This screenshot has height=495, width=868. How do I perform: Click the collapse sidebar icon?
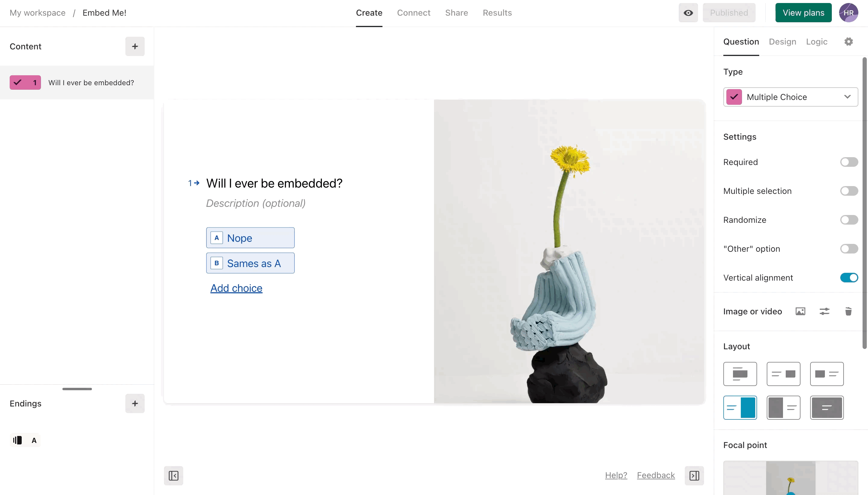[174, 475]
